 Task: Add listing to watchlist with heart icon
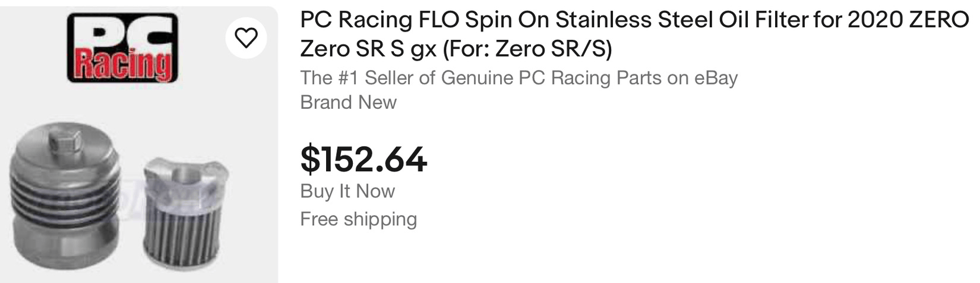246,38
